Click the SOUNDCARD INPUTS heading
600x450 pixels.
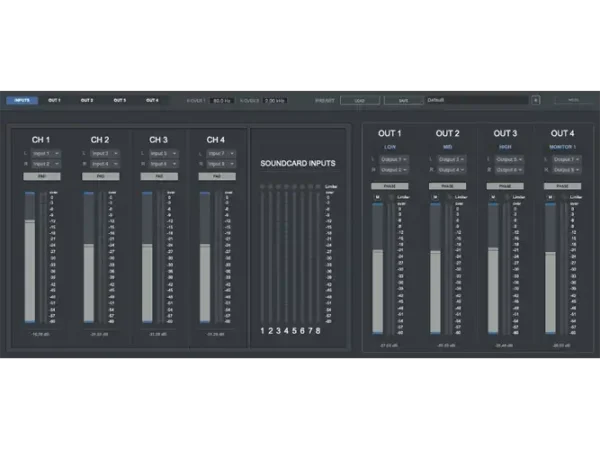(298, 163)
